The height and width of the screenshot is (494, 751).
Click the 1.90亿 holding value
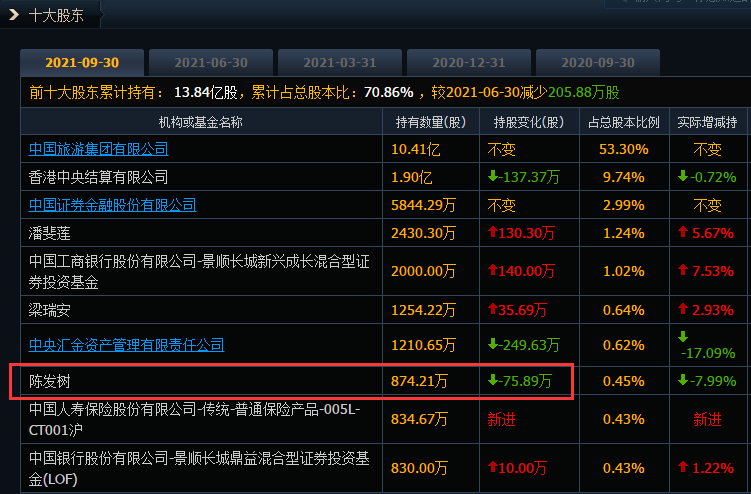pyautogui.click(x=411, y=177)
